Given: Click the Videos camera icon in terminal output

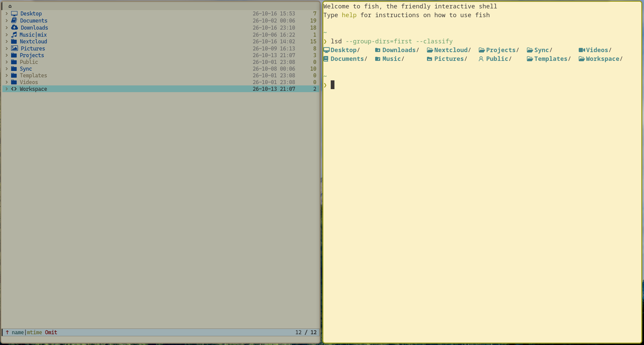Looking at the screenshot, I should [x=582, y=50].
